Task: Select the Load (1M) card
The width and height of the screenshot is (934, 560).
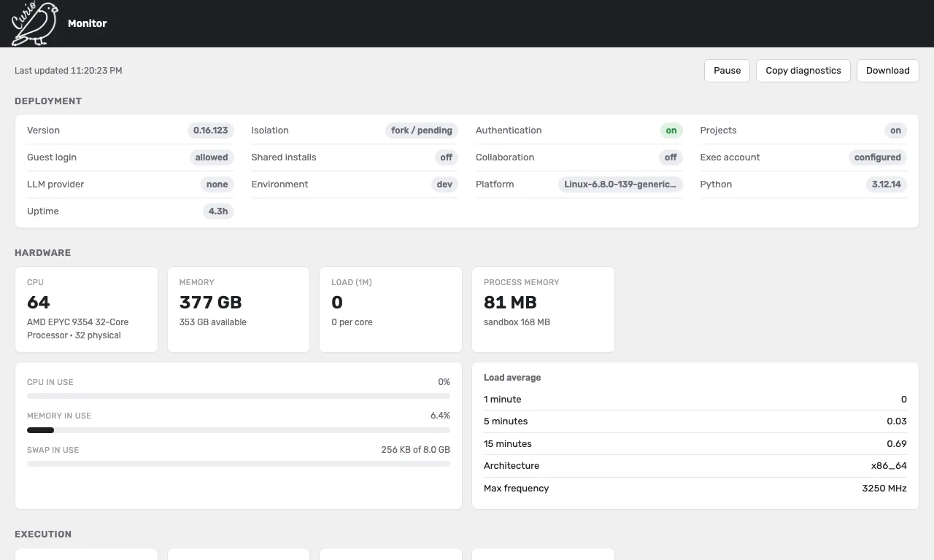Action: 390,309
